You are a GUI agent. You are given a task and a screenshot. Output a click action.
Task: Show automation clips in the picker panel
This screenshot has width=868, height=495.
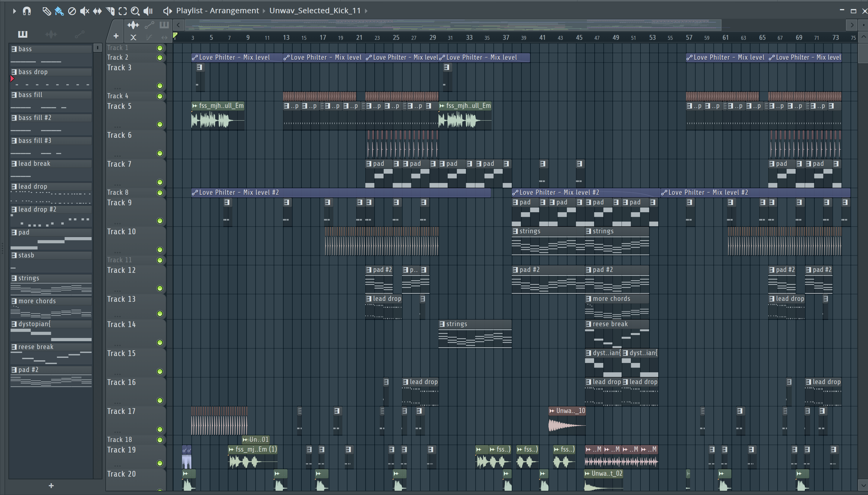[x=80, y=34]
